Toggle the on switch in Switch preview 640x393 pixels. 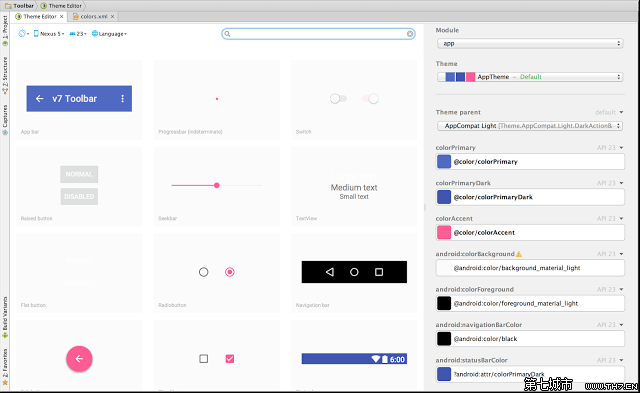point(370,98)
